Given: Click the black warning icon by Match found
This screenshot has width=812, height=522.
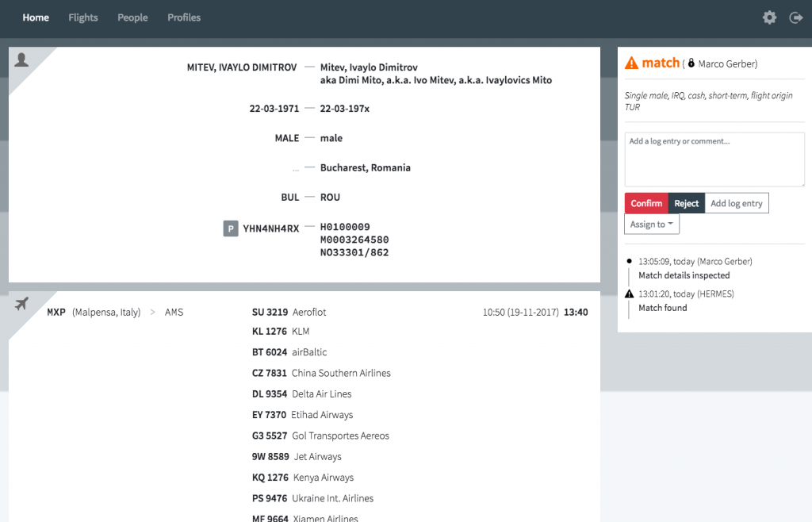Looking at the screenshot, I should pos(630,294).
